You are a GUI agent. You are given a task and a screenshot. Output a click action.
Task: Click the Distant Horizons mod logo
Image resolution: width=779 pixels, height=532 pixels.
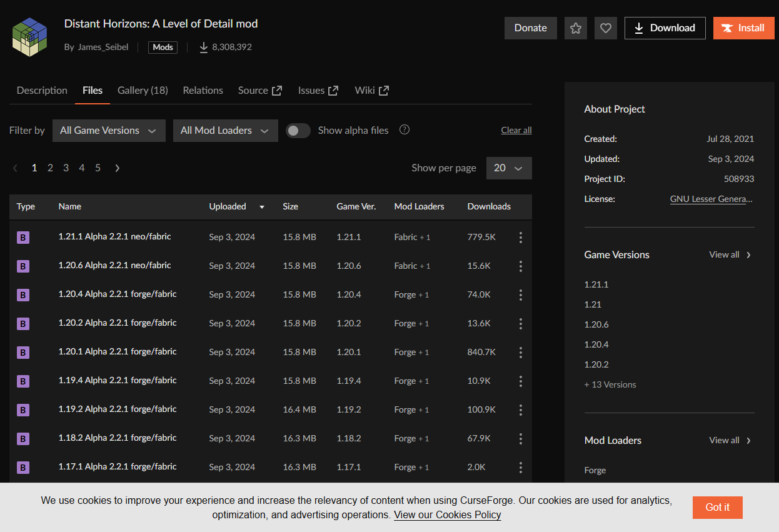tap(29, 37)
